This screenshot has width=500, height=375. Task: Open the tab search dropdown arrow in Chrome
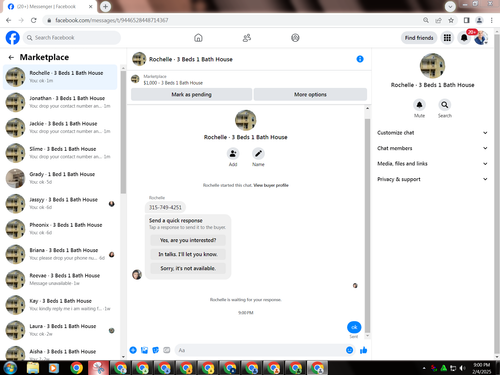pos(450,6)
